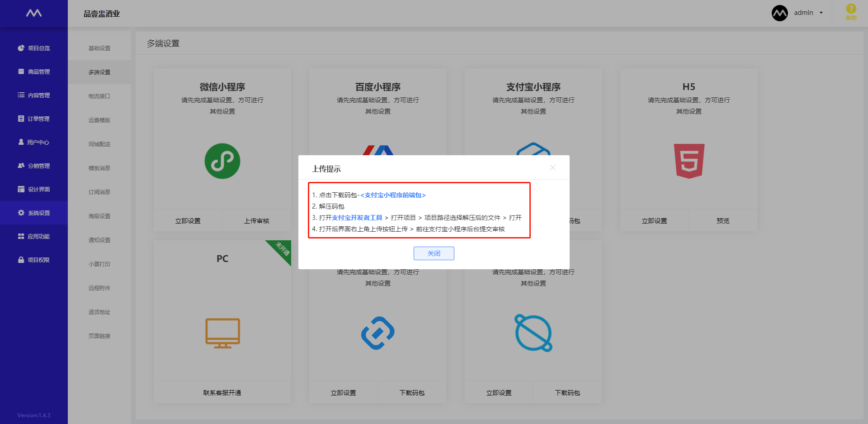Go to 远程附件 settings
Screen dimensions: 868x424
coord(99,288)
